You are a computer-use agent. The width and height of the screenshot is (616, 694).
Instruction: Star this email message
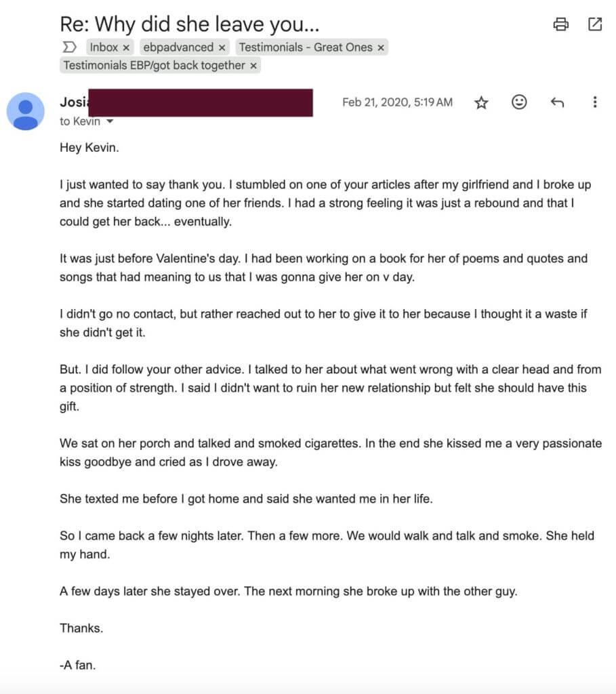tap(481, 103)
